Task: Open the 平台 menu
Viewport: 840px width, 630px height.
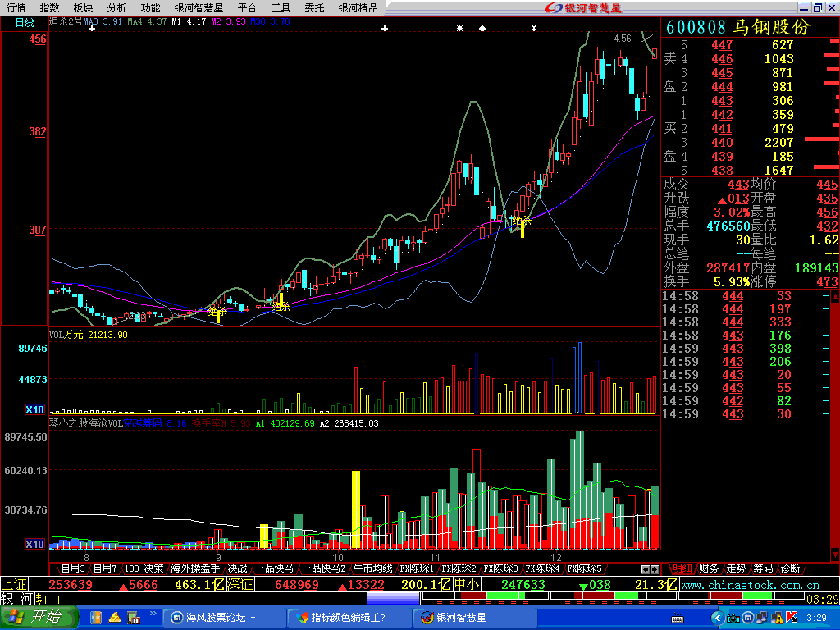Action: click(247, 7)
